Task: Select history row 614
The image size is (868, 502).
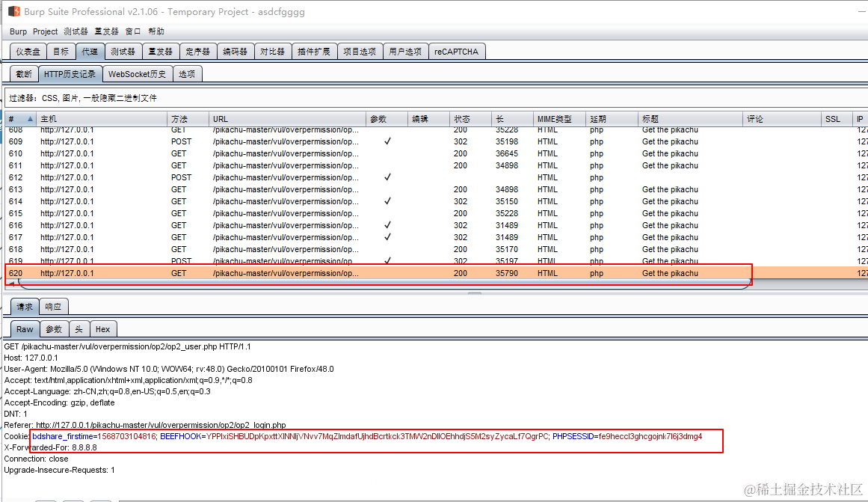Action: [436, 202]
